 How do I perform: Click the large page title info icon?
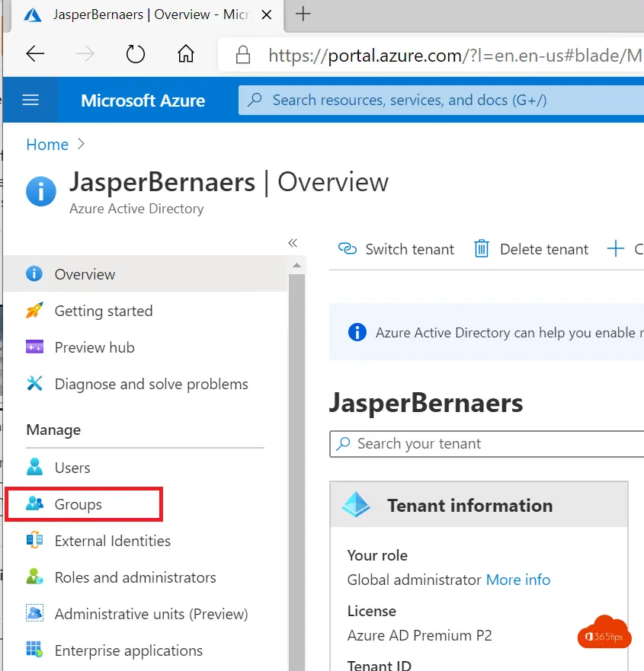[41, 191]
